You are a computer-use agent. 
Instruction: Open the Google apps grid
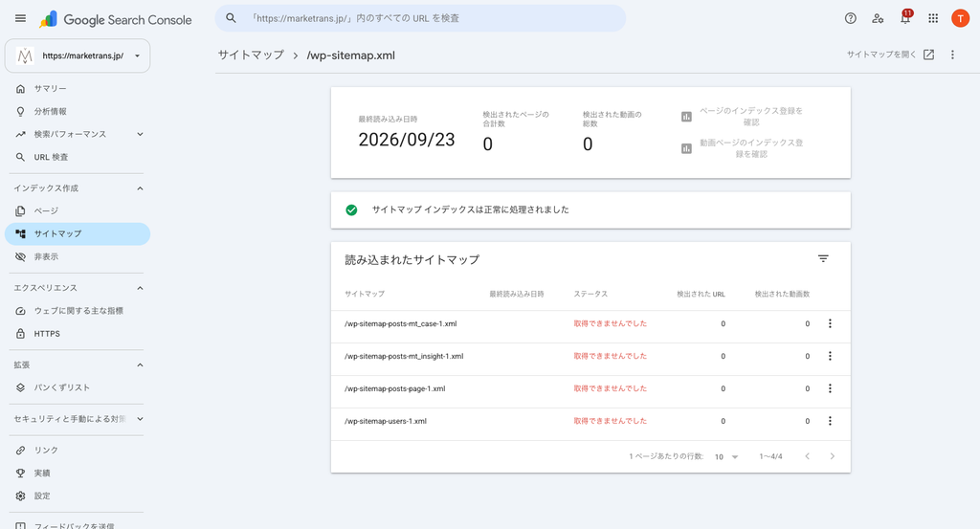(x=933, y=18)
